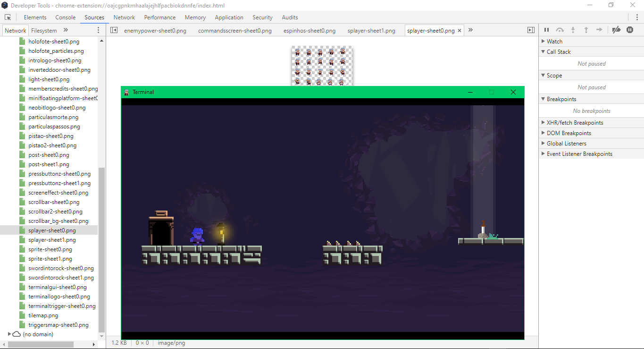The height and width of the screenshot is (349, 644).
Task: Open espinhos-sheet0.png editor tab
Action: click(x=309, y=31)
